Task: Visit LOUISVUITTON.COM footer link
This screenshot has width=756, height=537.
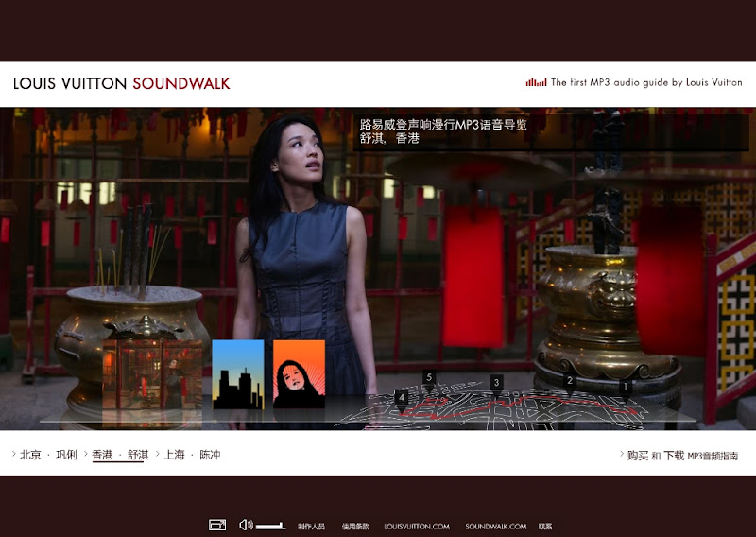Action: point(417,527)
